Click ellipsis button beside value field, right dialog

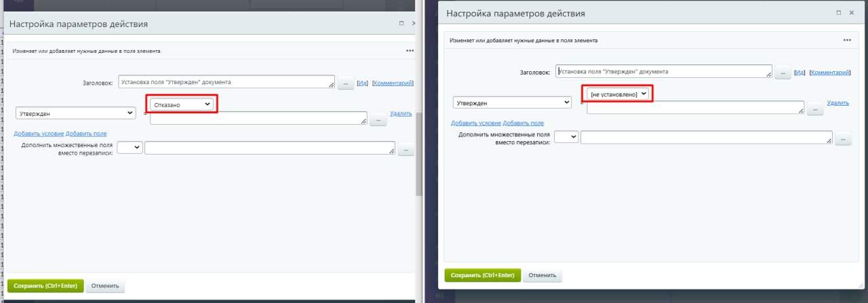pos(814,108)
